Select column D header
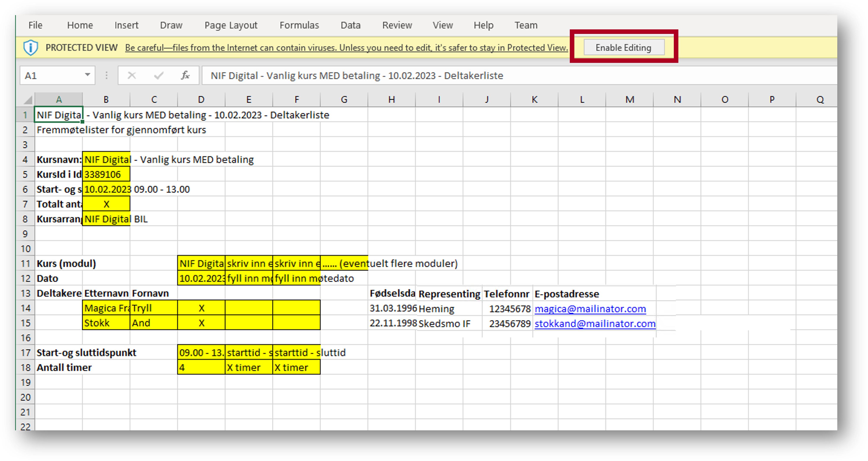 pos(201,100)
